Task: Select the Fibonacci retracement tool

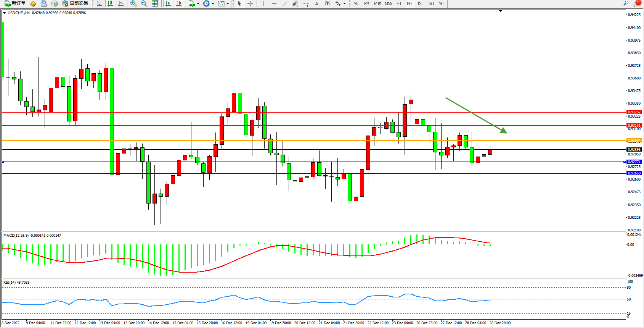Action: click(306, 3)
